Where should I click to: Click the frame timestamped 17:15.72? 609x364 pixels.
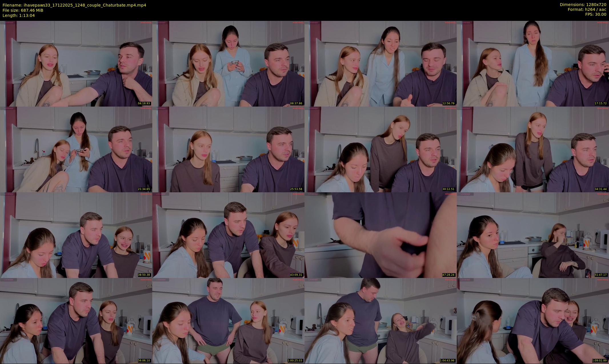pyautogui.click(x=533, y=63)
